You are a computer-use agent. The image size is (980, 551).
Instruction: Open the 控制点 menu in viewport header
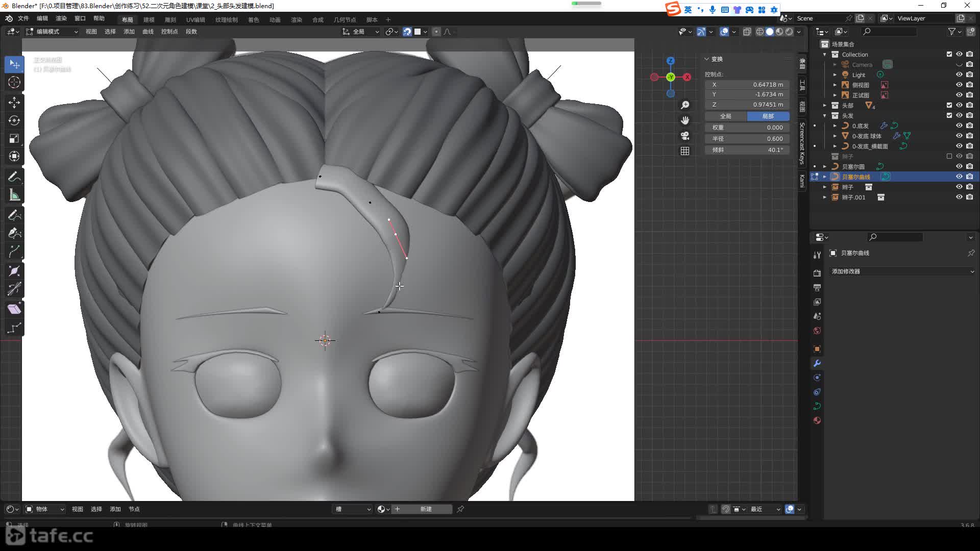pyautogui.click(x=169, y=32)
